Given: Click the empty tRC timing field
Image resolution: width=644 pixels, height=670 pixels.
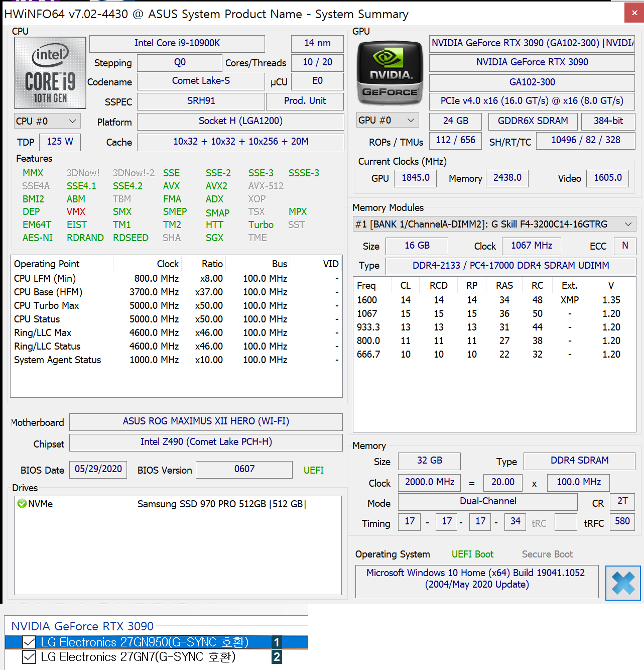Looking at the screenshot, I should pyautogui.click(x=566, y=521).
